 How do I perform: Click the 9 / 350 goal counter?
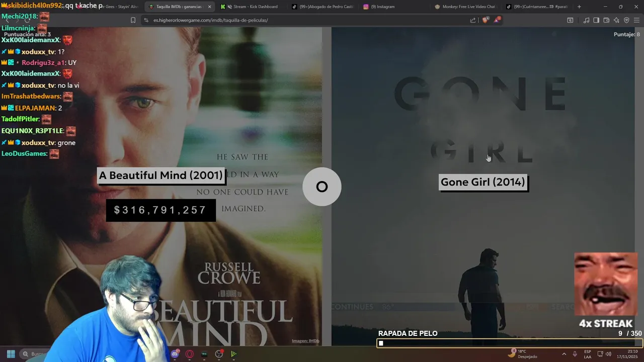click(630, 333)
